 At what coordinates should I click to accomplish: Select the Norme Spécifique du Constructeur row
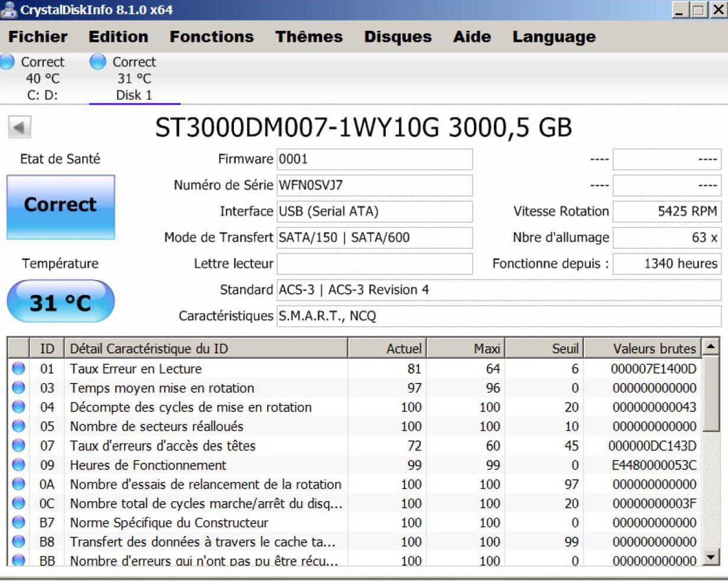click(355, 522)
